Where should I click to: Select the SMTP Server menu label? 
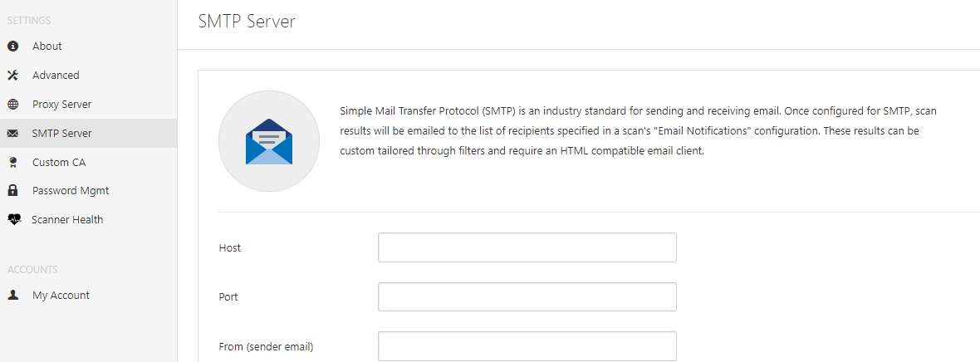pyautogui.click(x=61, y=134)
